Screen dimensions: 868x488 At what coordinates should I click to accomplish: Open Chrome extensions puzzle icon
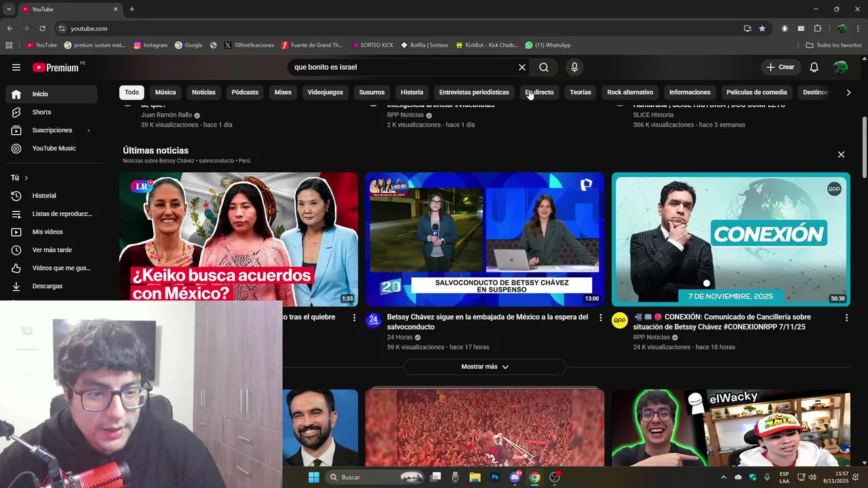818,28
